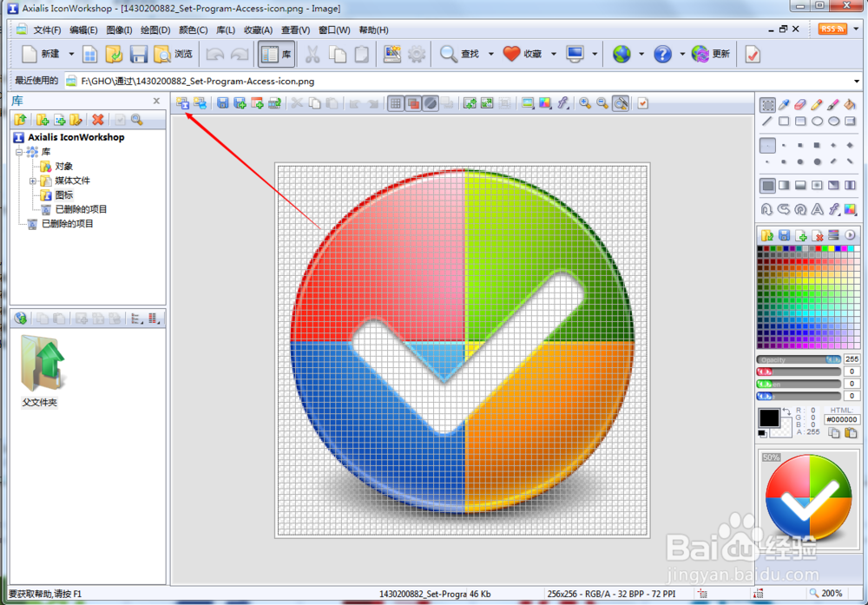The height and width of the screenshot is (605, 868).
Task: Open the 查找 dropdown arrow
Action: tap(491, 54)
